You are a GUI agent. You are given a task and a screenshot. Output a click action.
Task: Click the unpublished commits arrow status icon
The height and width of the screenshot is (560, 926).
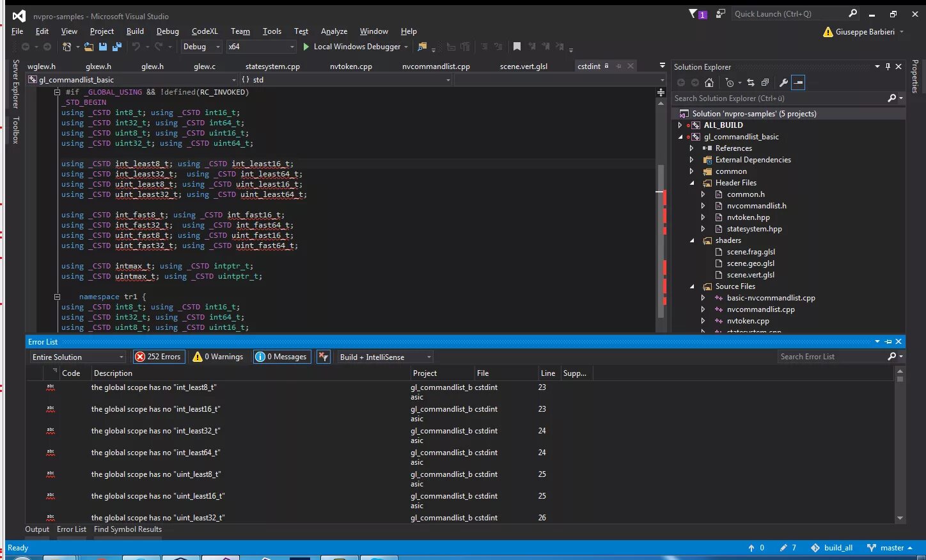756,548
